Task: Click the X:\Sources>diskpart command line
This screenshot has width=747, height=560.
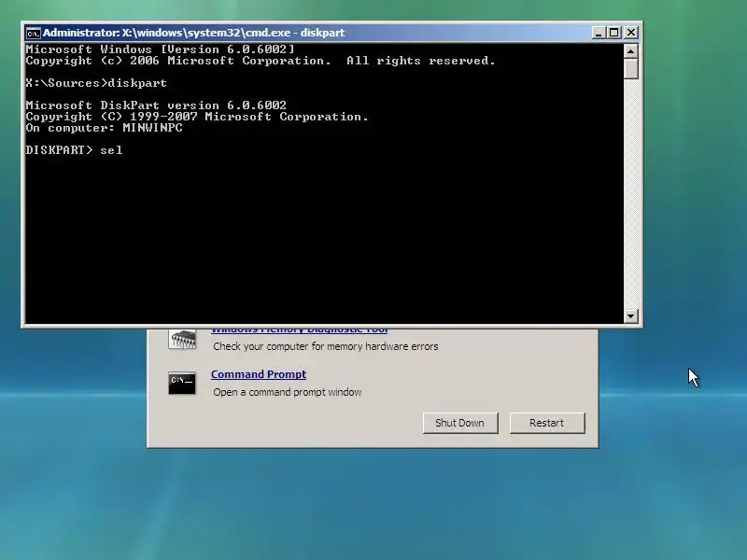Action: click(x=96, y=83)
